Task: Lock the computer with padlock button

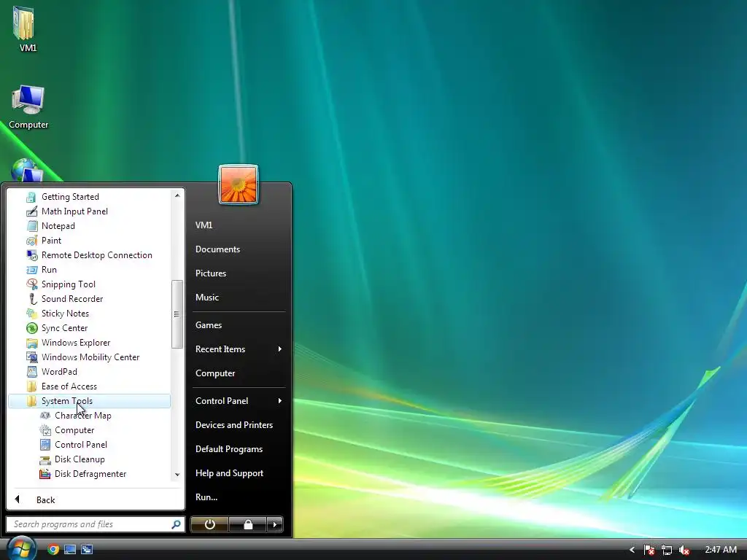Action: point(248,524)
